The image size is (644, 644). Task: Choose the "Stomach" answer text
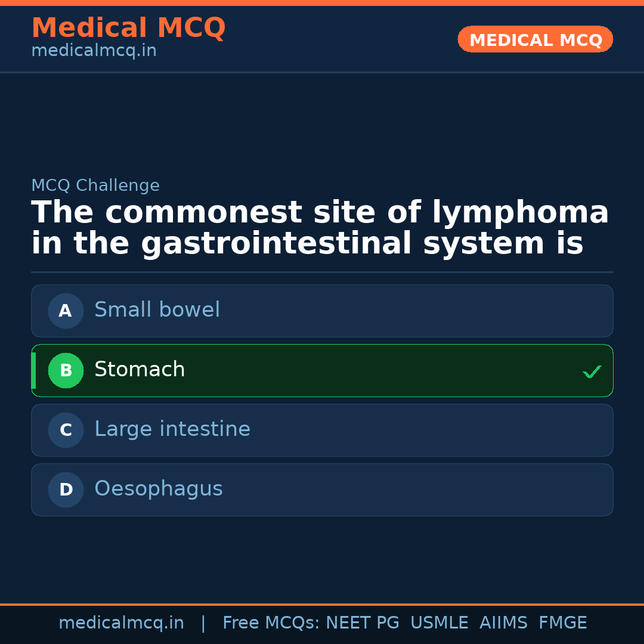tap(140, 370)
